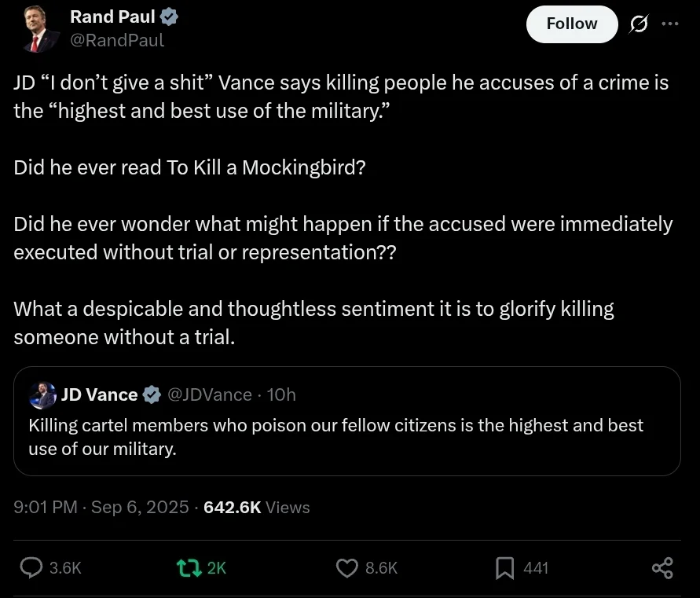700x598 pixels.
Task: Click JD Vance's verified badge
Action: (x=152, y=394)
